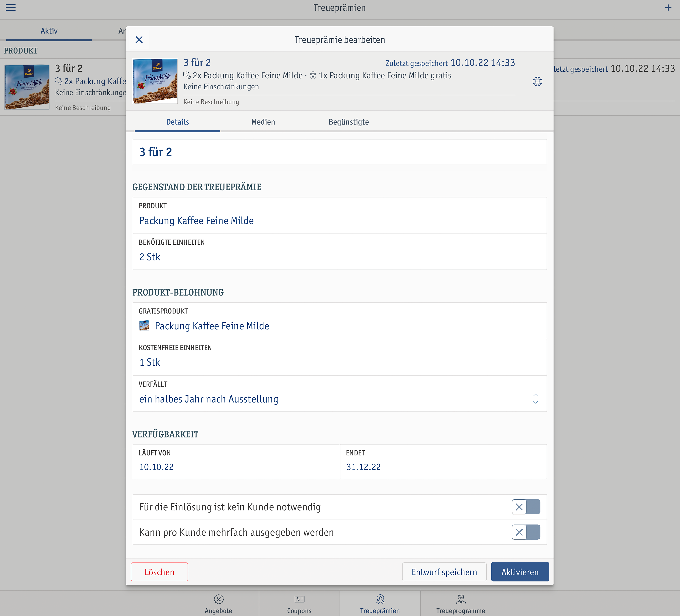The image size is (680, 616).
Task: Change Läuft von date 10.10.22
Action: 236,462
